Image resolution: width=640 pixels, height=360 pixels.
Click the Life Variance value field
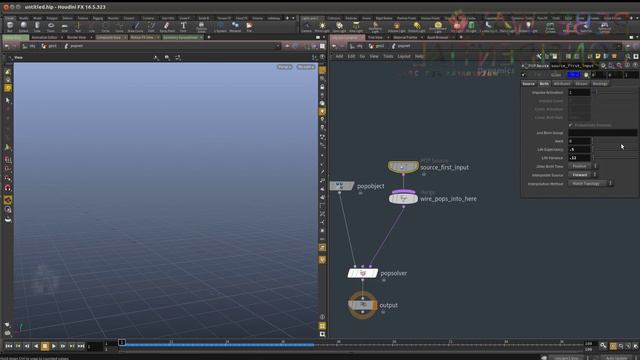pyautogui.click(x=579, y=158)
